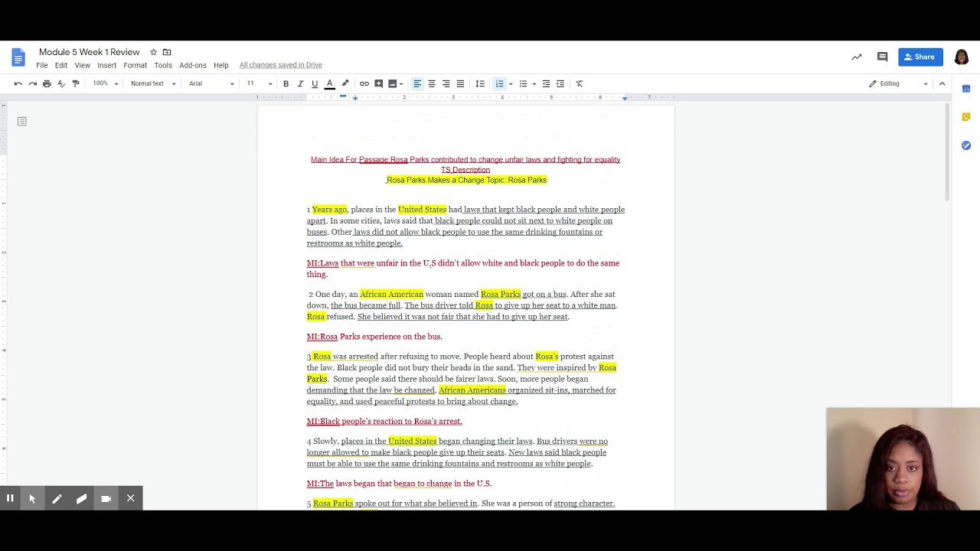This screenshot has height=551, width=980.
Task: Insert a link
Action: 364,83
